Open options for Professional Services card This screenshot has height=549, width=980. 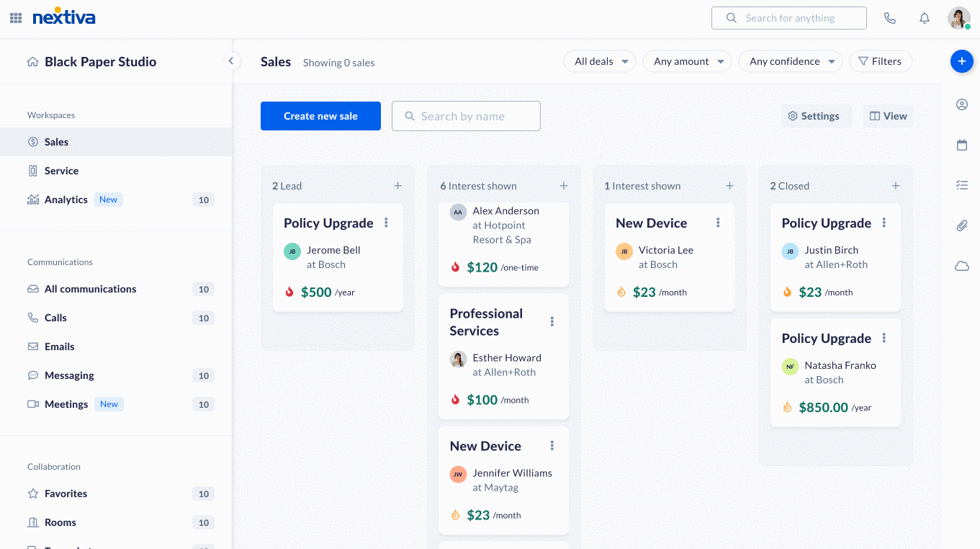pyautogui.click(x=552, y=321)
